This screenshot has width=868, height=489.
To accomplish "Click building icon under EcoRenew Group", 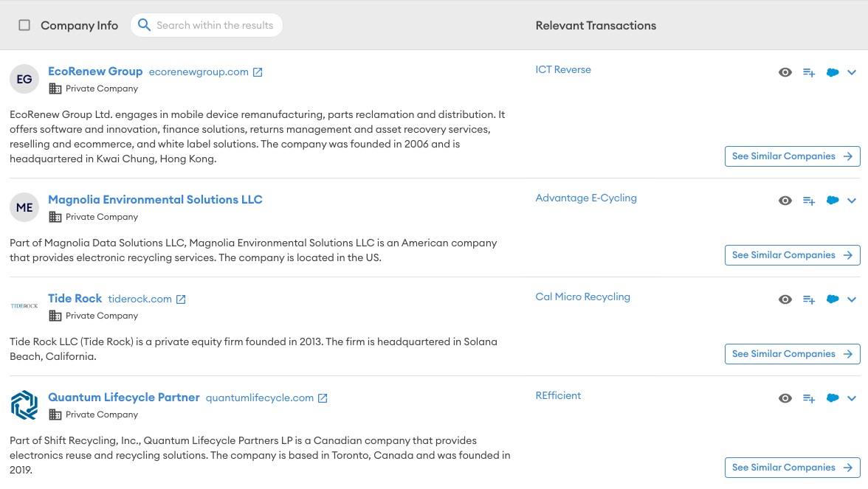I will pos(55,89).
